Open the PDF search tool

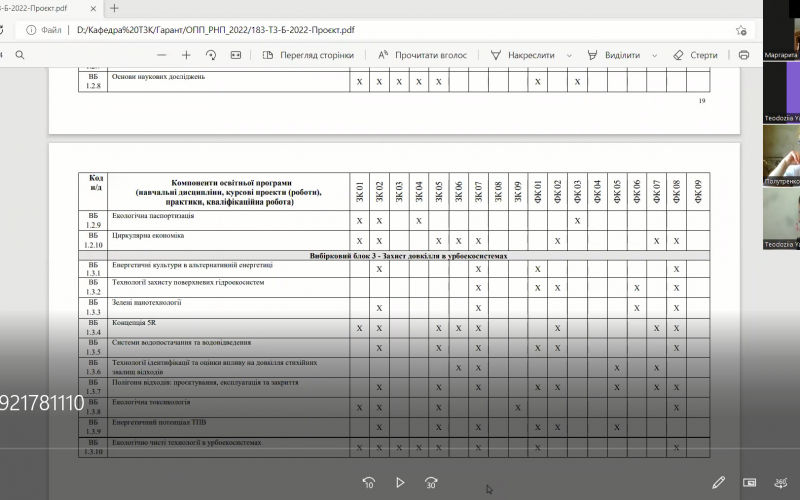20,55
